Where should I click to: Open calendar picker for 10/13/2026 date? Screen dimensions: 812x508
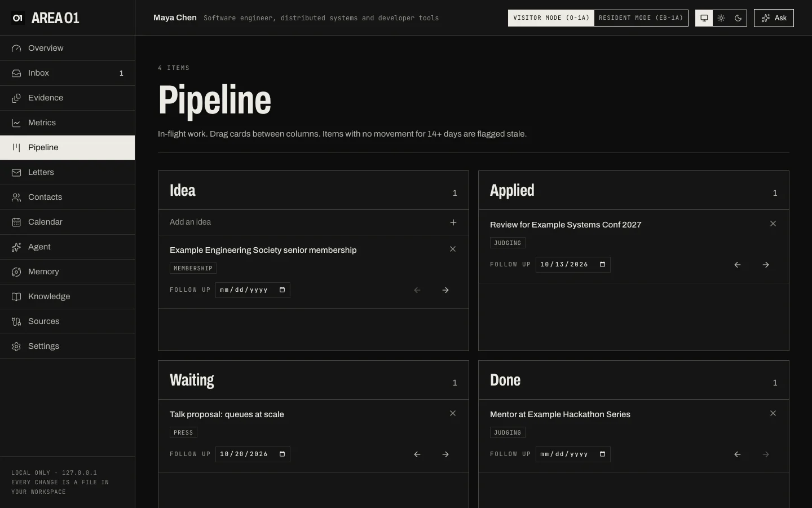[x=603, y=265]
